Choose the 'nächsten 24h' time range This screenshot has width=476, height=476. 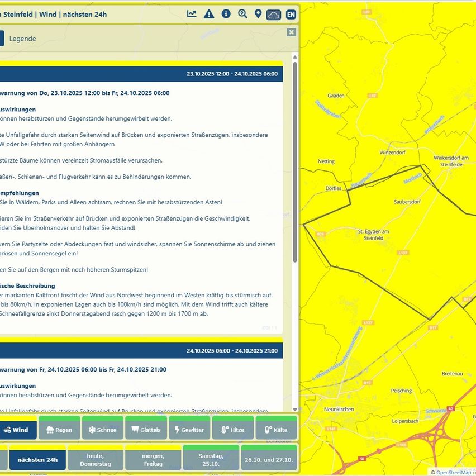(37, 460)
